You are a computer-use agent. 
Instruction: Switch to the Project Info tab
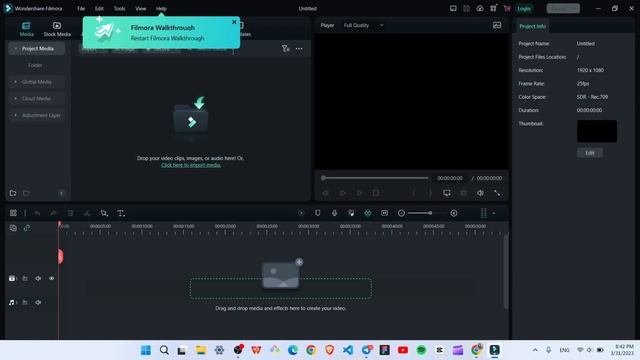coord(532,26)
